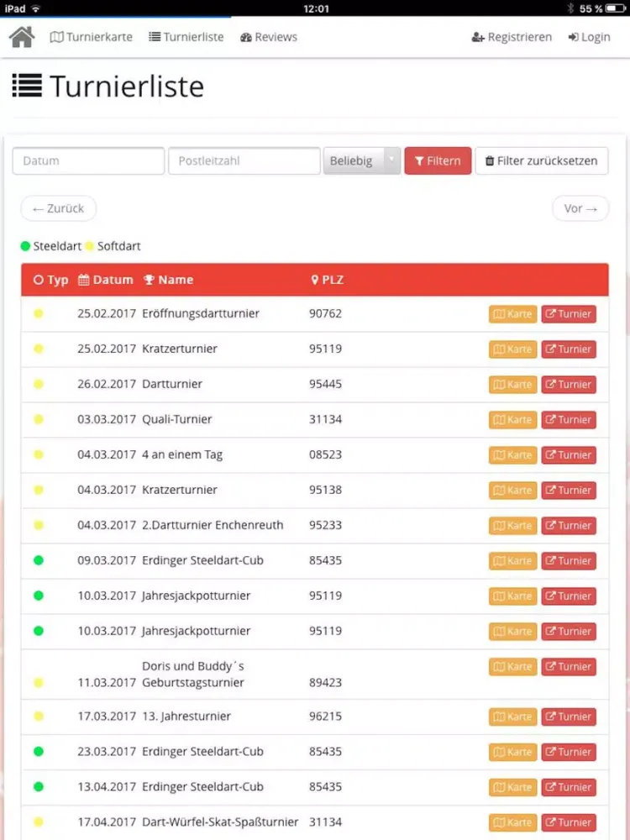The height and width of the screenshot is (840, 630).
Task: Open Turnier for Erdinger Steeldart-Cub 13.04.2017
Action: [x=569, y=788]
